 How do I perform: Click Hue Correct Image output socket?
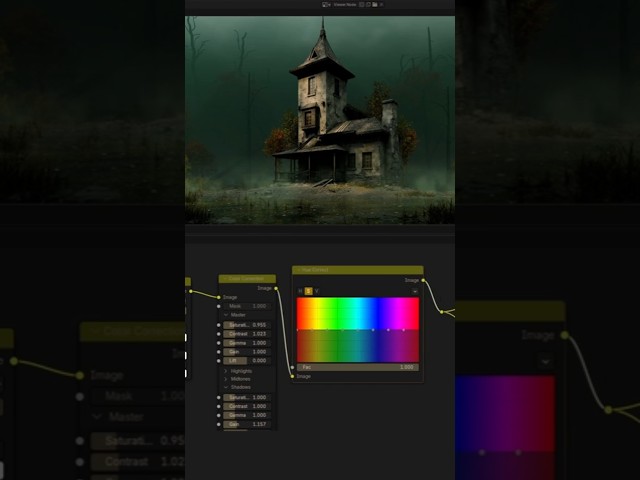(x=423, y=280)
